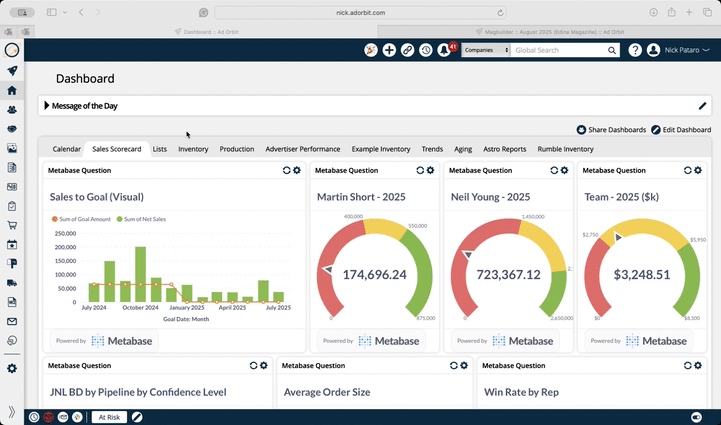721x425 pixels.
Task: Click the pencil edit icon in bottom bar
Action: [x=137, y=417]
